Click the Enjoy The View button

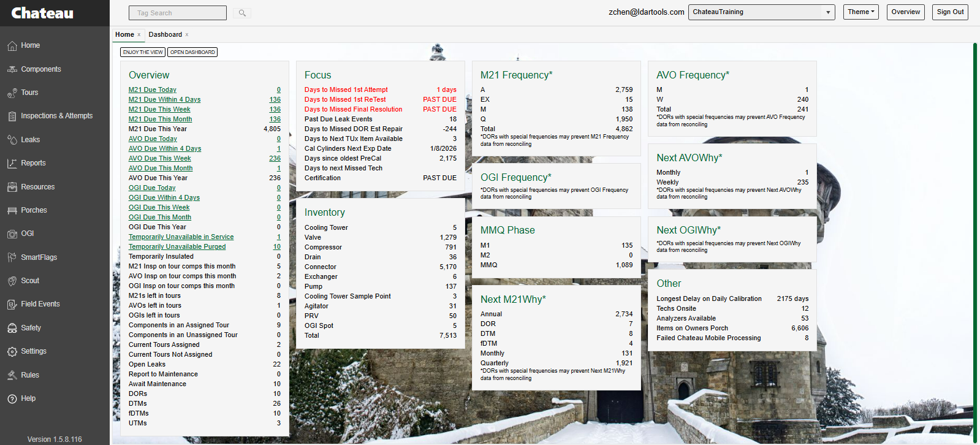click(x=143, y=52)
